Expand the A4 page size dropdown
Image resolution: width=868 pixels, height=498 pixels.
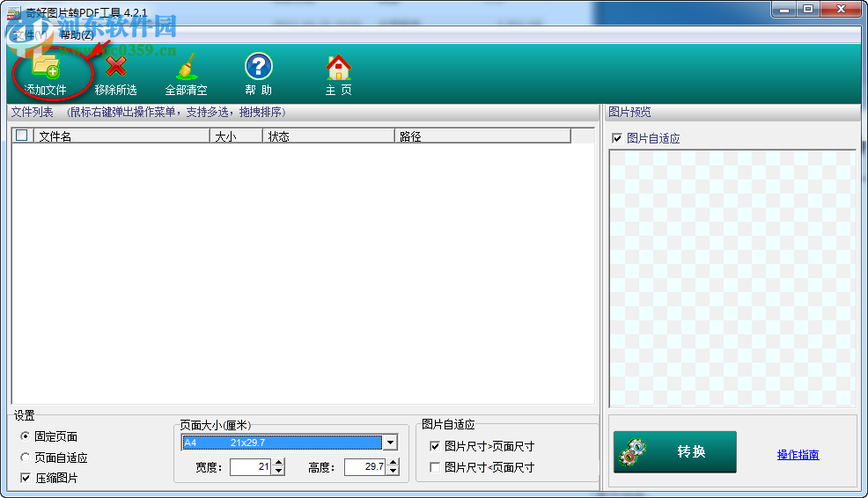tap(390, 442)
